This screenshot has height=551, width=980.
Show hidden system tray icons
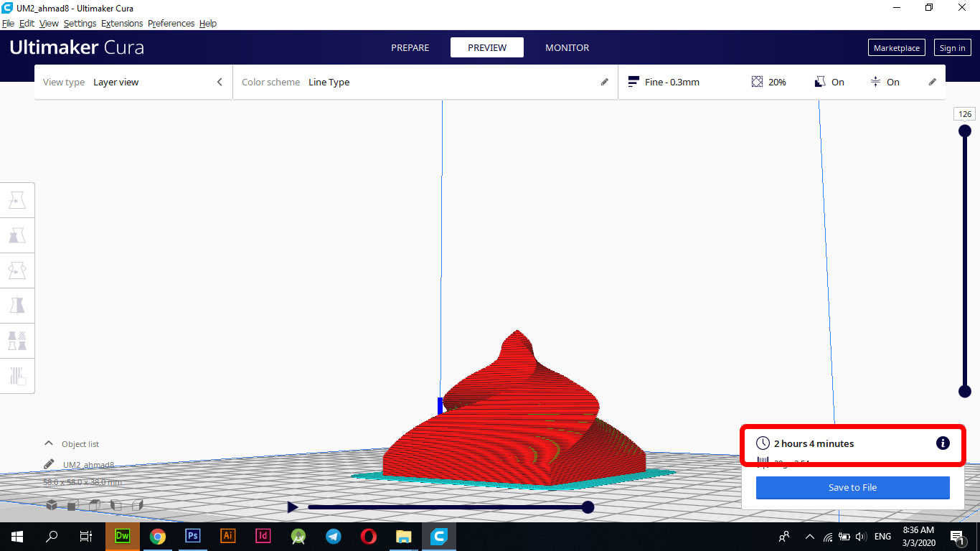(810, 536)
